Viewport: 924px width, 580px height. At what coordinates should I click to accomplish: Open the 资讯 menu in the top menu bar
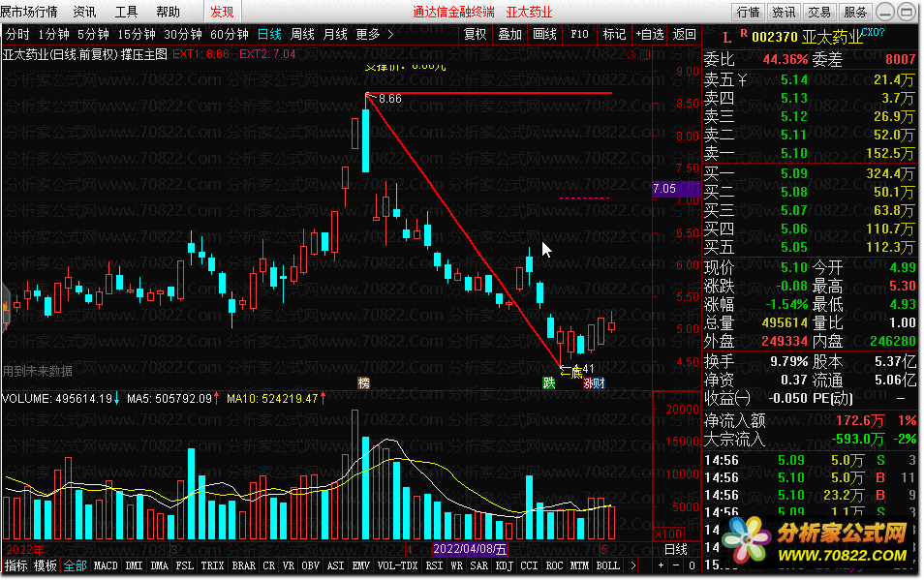pyautogui.click(x=84, y=12)
